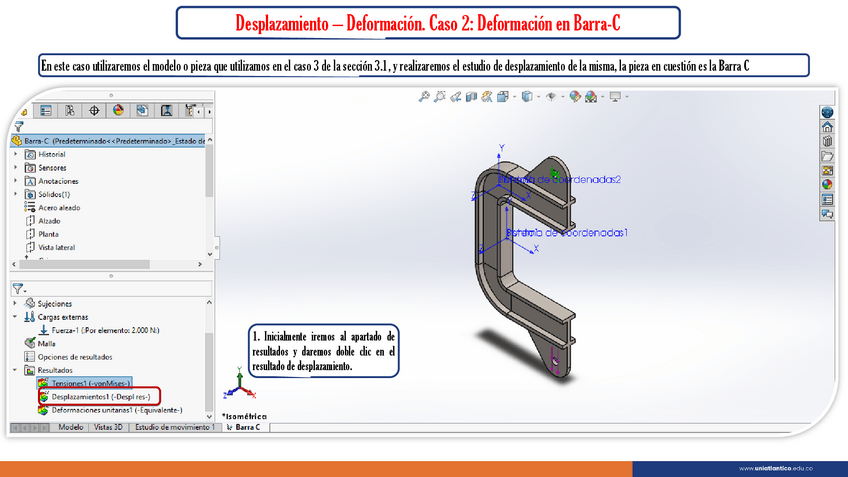The image size is (848, 477).
Task: Open the PropertyManager panel tab
Action: click(x=44, y=111)
